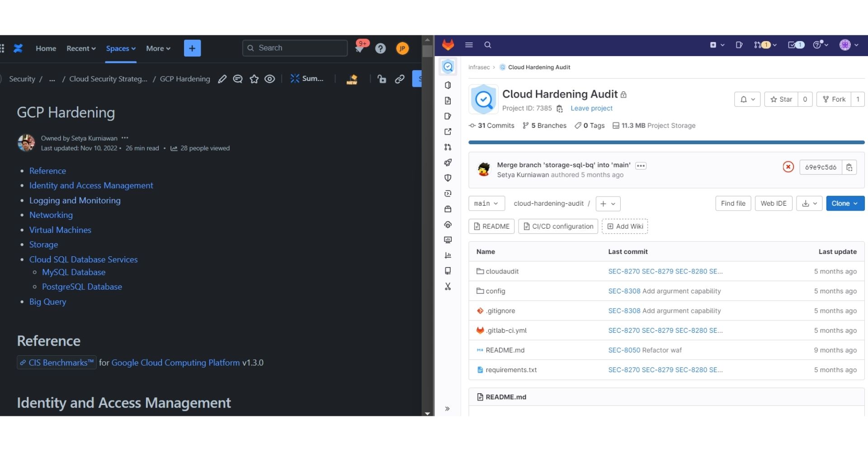Click the GitLab fox logo
This screenshot has height=452, width=868.
[448, 45]
